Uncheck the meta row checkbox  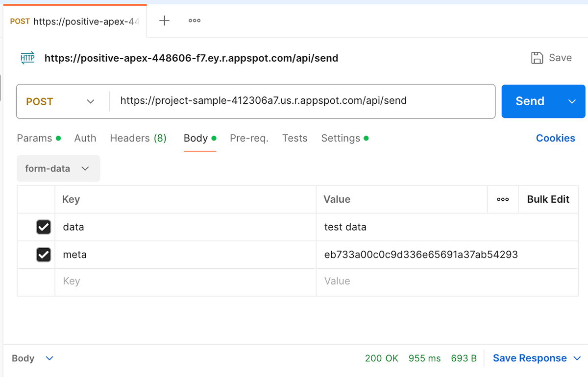[44, 255]
